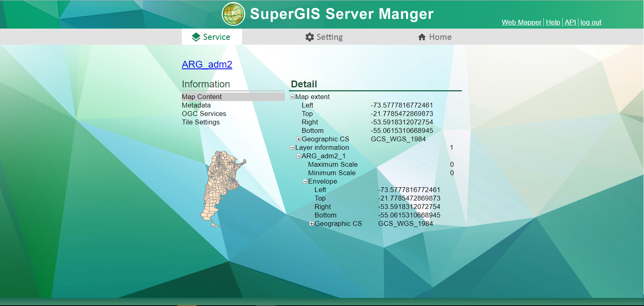The width and height of the screenshot is (644, 306).
Task: Expand Geographic CS under Map extent
Action: click(x=298, y=139)
